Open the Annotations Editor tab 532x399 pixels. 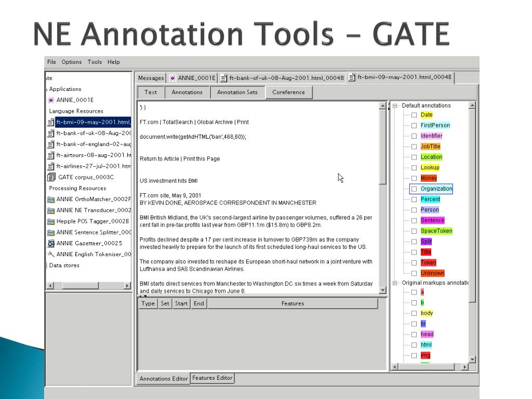(x=164, y=379)
